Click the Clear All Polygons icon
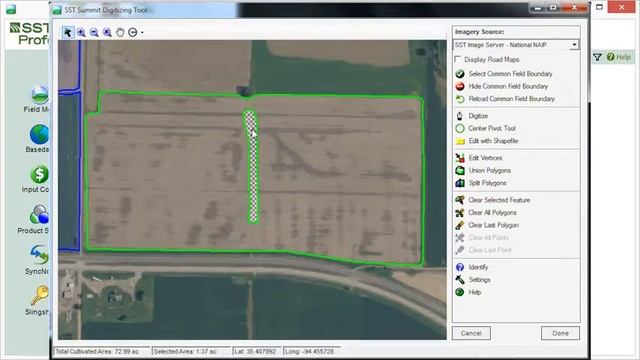Viewport: 640px width, 360px height. click(460, 213)
